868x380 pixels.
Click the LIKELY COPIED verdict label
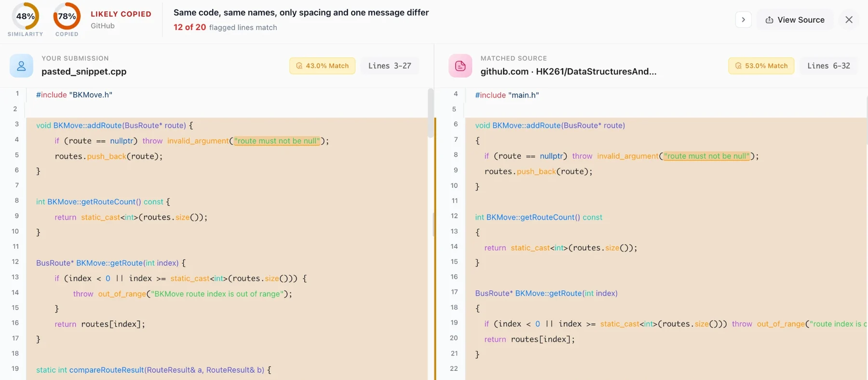(121, 14)
